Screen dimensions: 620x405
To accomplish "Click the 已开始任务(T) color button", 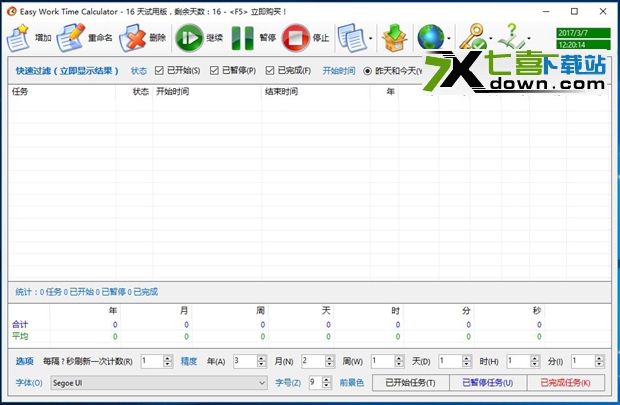I will coord(410,383).
